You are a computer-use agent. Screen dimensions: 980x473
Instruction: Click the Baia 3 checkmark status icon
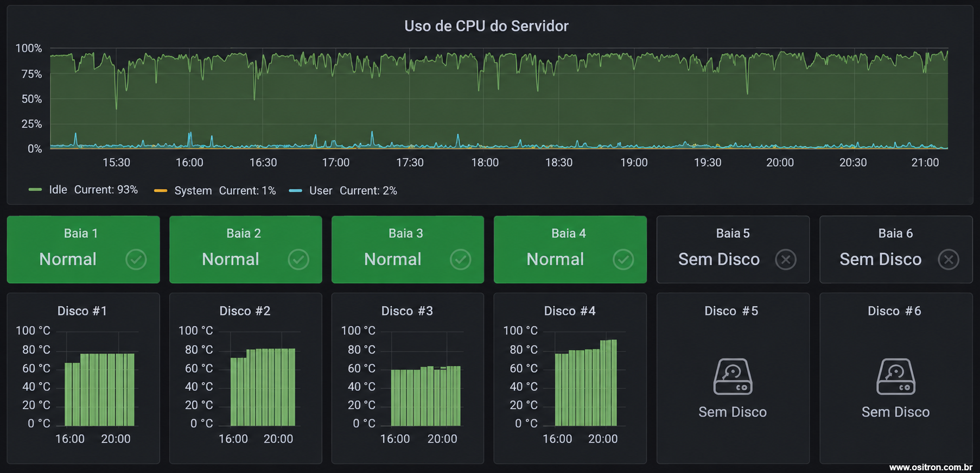(461, 260)
